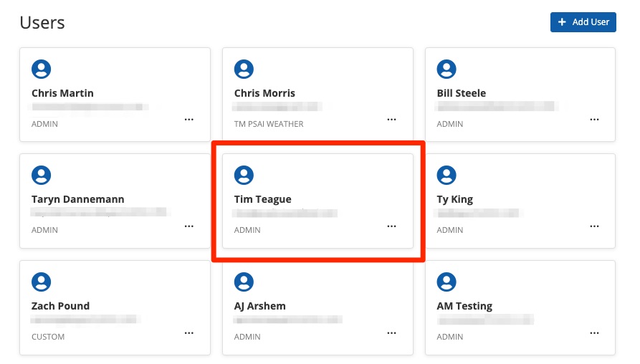This screenshot has width=640, height=364.
Task: Click the Add User button
Action: (x=583, y=22)
